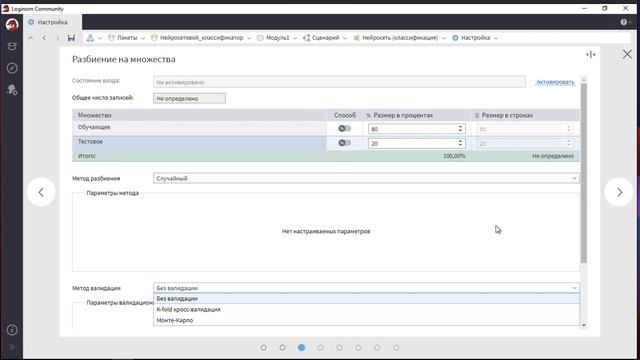Select the Обучающее row label
The image size is (640, 360).
pos(94,127)
